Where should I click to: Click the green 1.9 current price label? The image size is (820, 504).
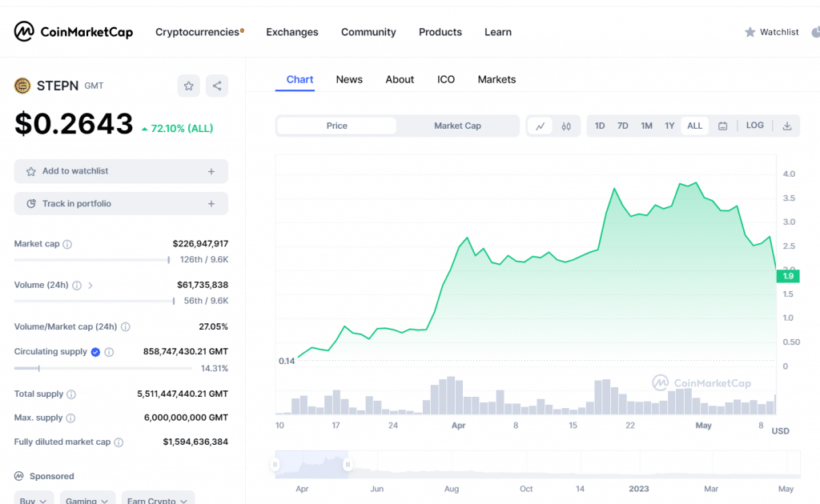coord(788,276)
